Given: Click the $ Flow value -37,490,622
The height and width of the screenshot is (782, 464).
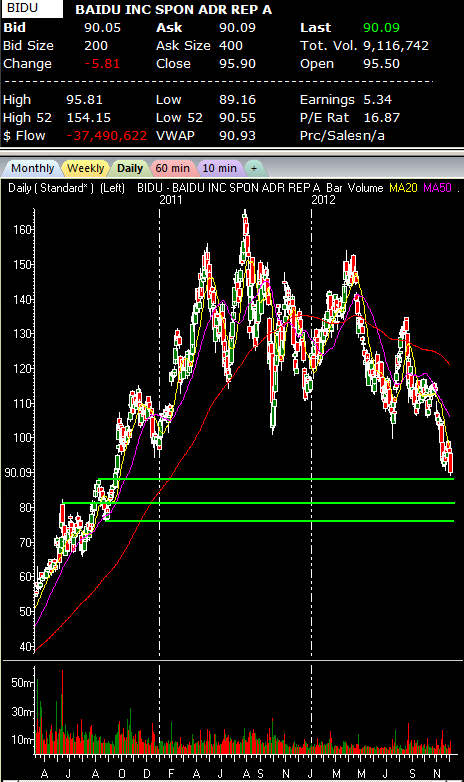Looking at the screenshot, I should click(106, 136).
